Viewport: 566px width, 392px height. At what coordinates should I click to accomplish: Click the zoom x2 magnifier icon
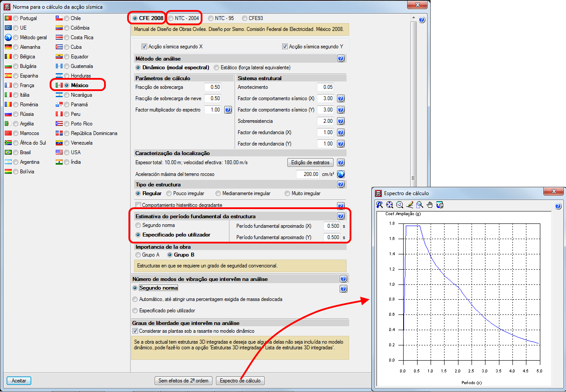coord(400,205)
